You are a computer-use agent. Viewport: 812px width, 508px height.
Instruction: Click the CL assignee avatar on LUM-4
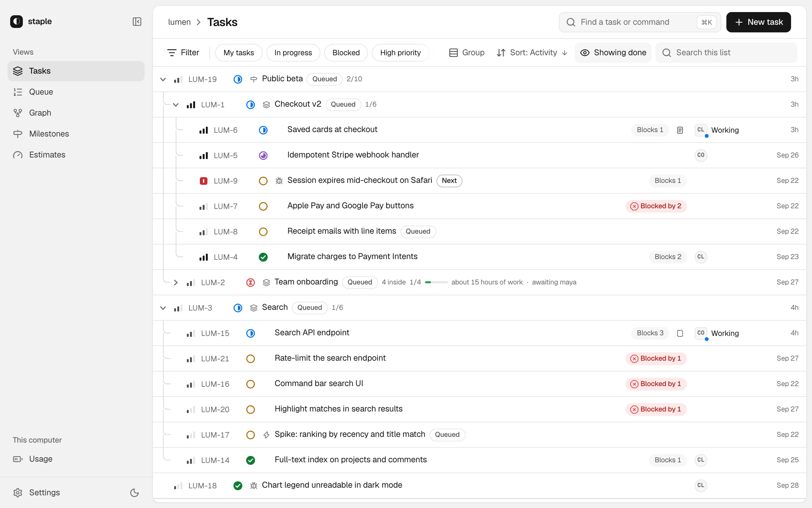701,257
